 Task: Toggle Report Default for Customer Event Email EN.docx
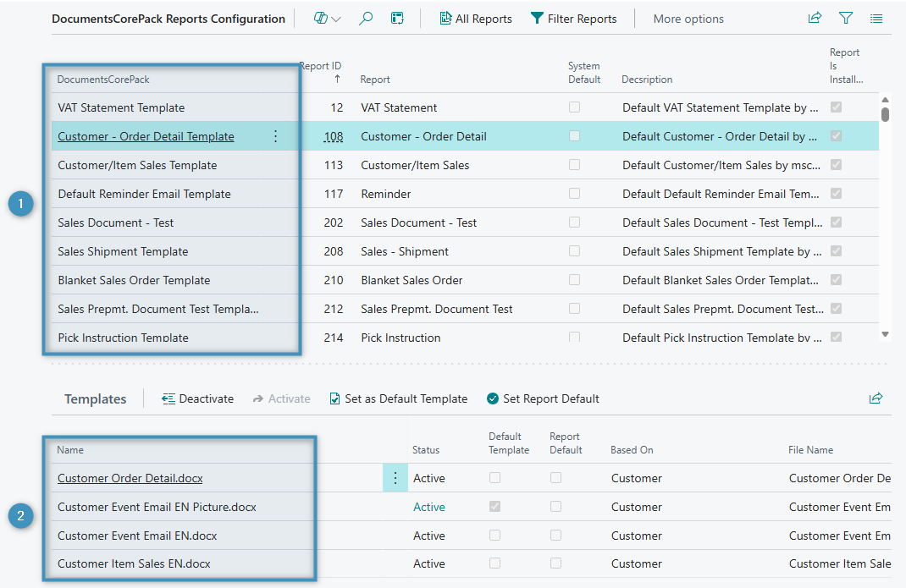click(555, 536)
